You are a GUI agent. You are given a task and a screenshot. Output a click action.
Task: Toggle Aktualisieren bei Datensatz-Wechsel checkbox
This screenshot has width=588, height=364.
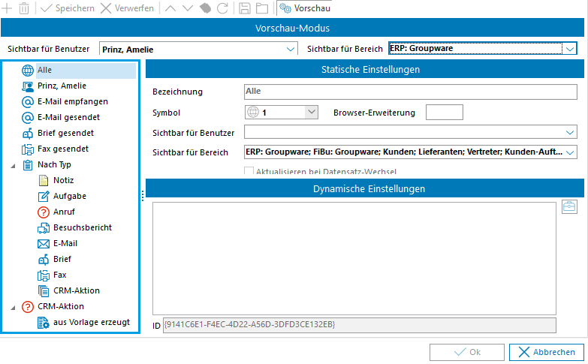tap(250, 172)
